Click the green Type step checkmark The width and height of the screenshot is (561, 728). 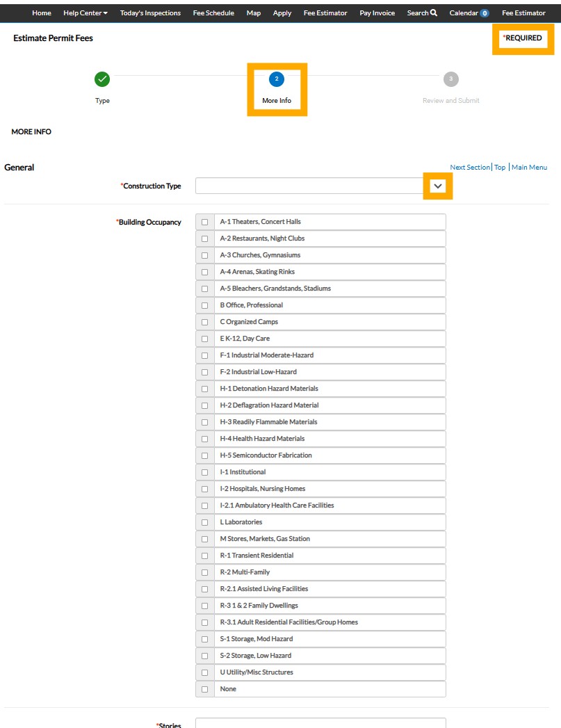click(102, 79)
